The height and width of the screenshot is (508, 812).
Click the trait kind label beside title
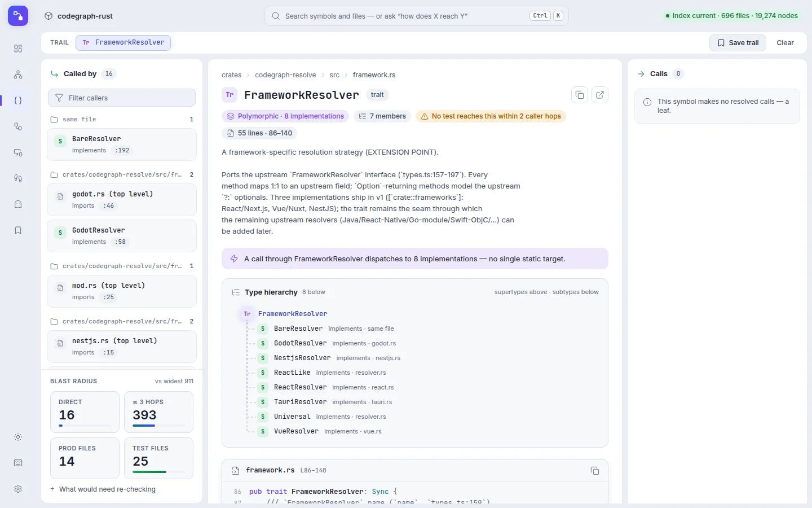[377, 95]
